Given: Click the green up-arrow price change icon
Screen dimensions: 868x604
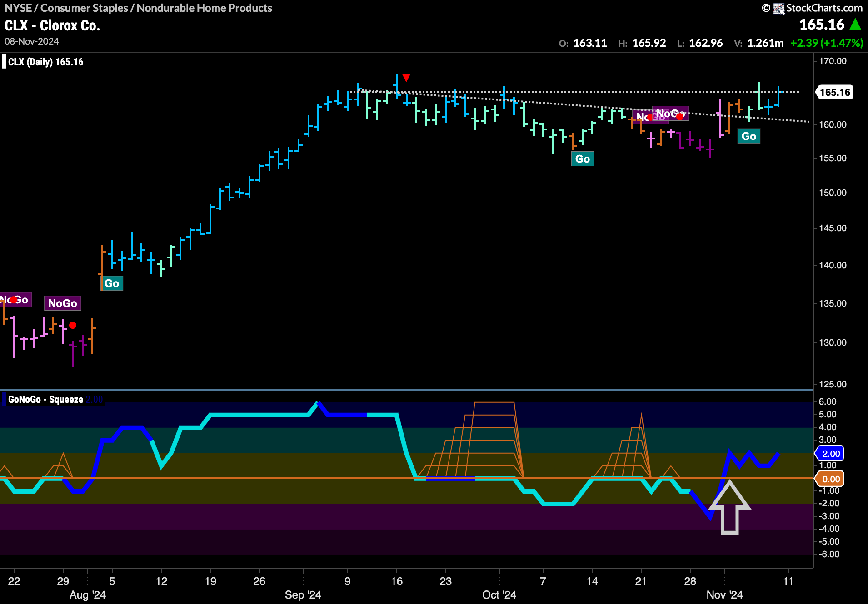Looking at the screenshot, I should [855, 25].
